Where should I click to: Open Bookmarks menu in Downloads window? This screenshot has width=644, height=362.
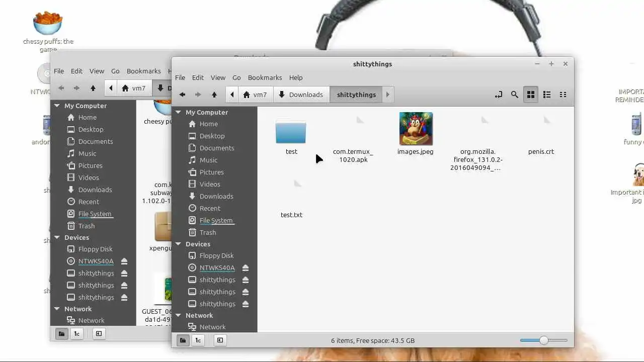click(143, 71)
